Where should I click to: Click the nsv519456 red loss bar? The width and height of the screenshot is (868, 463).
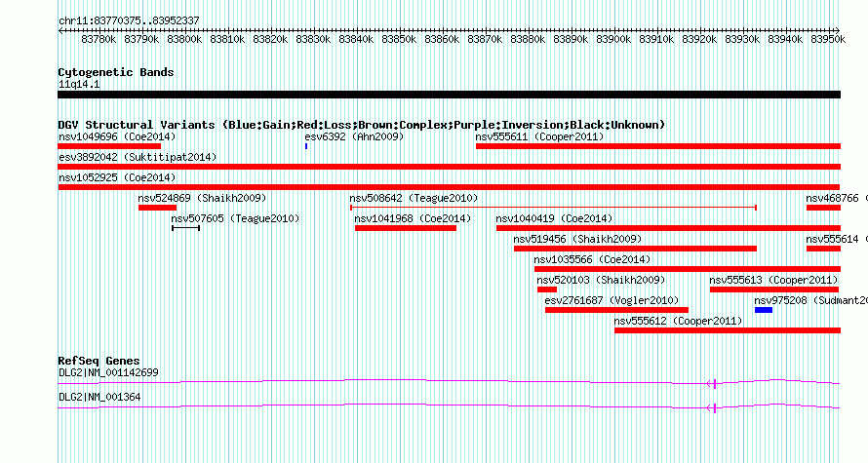pyautogui.click(x=635, y=249)
